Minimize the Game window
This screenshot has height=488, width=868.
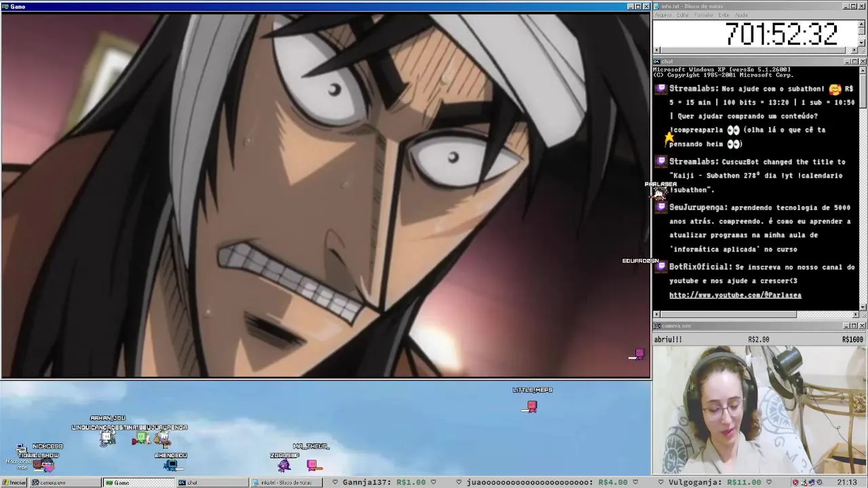630,6
